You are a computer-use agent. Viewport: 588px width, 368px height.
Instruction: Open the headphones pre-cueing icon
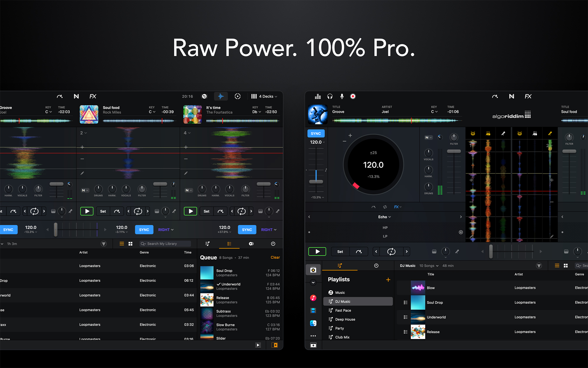pos(330,96)
